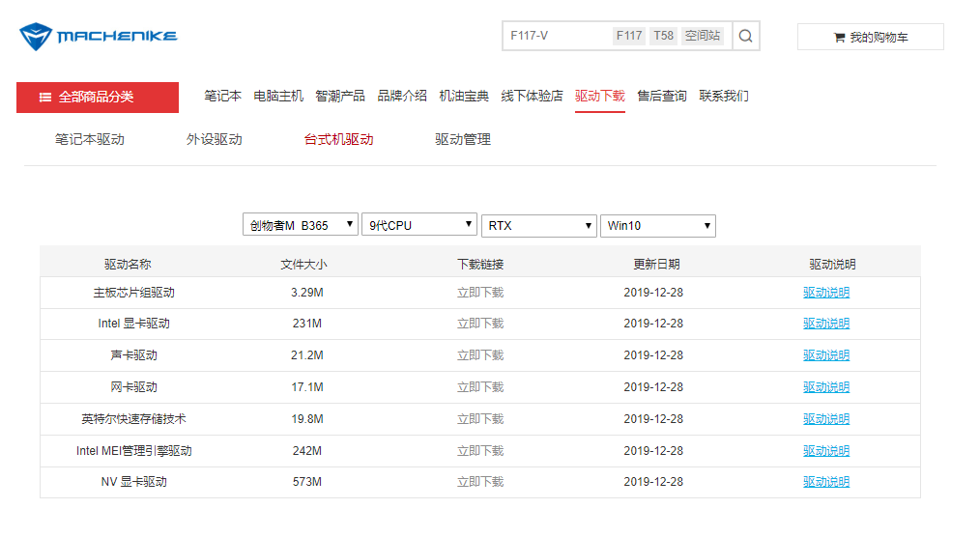Open 驱动说明 for NV 显卡驱动
The image size is (980, 537).
click(x=826, y=482)
